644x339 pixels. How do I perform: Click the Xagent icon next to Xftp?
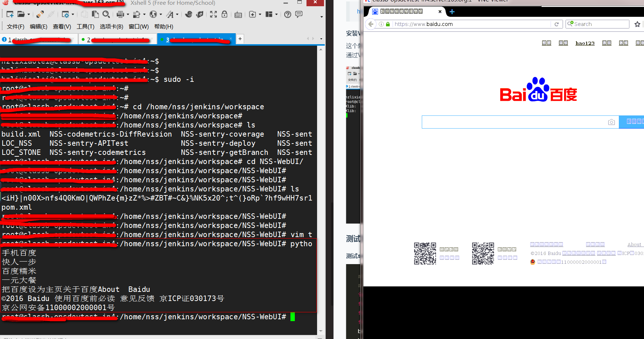pyautogui.click(x=200, y=14)
